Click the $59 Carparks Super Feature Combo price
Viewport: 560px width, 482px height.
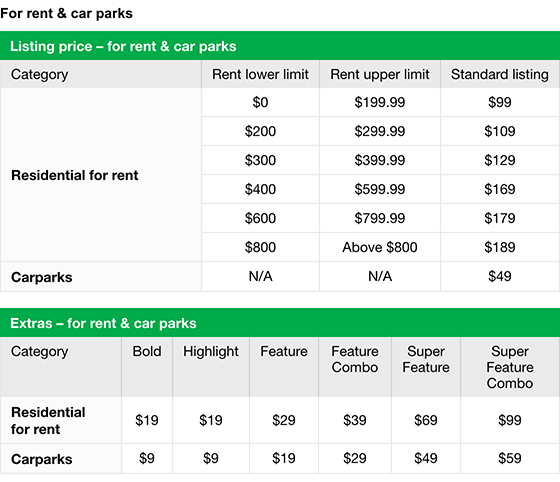(510, 458)
